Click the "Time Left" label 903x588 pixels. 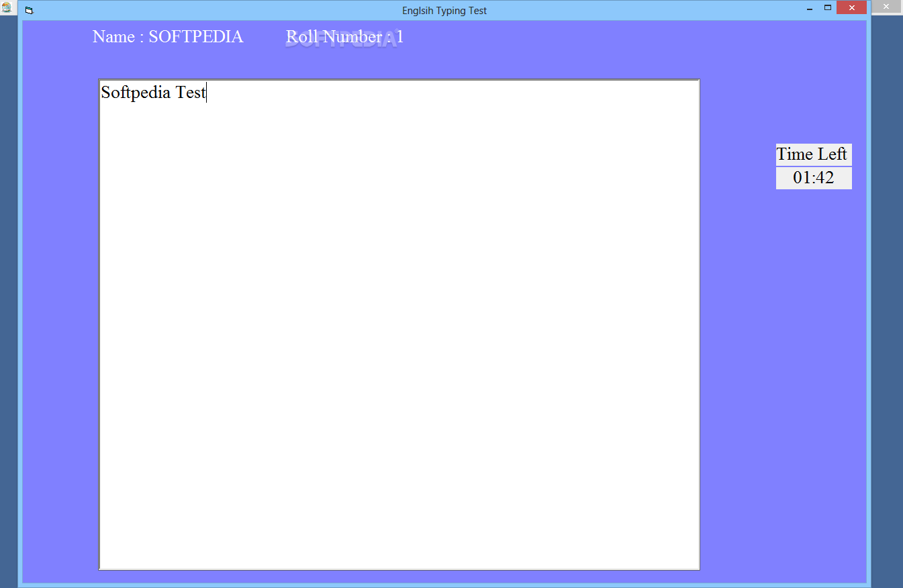pyautogui.click(x=814, y=154)
